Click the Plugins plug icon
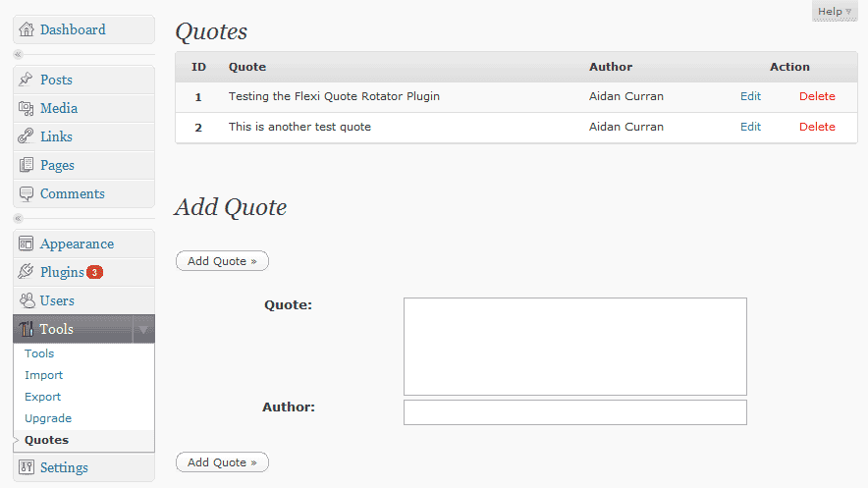The height and width of the screenshot is (488, 868). [x=27, y=272]
